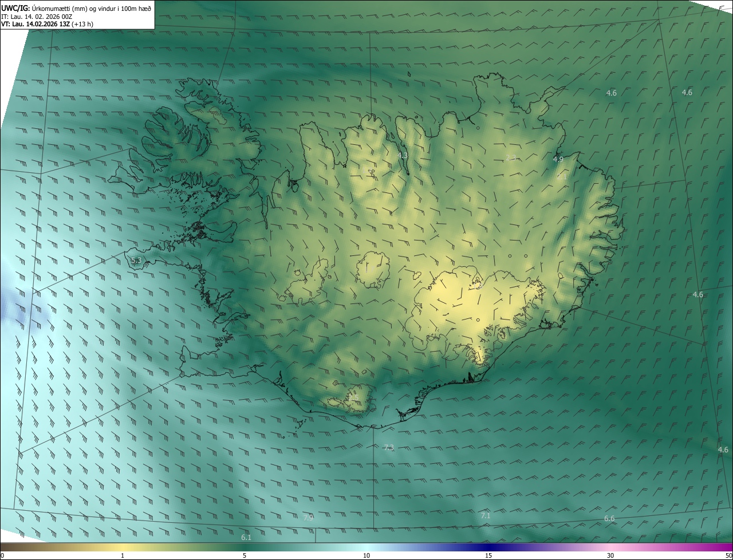This screenshot has width=733, height=560.
Task: Click the initial time 'IT: Lau. 14. 02. 2026 00Z'
Action: 37,16
